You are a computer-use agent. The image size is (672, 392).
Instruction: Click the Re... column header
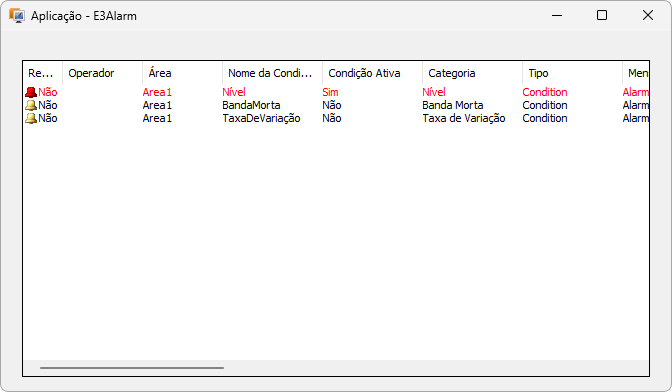43,73
